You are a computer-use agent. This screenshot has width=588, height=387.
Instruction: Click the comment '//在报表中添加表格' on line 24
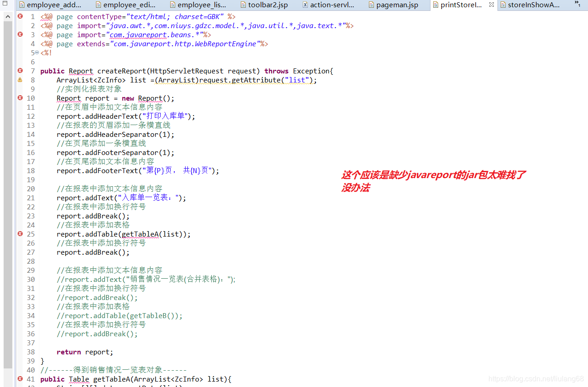pos(93,225)
